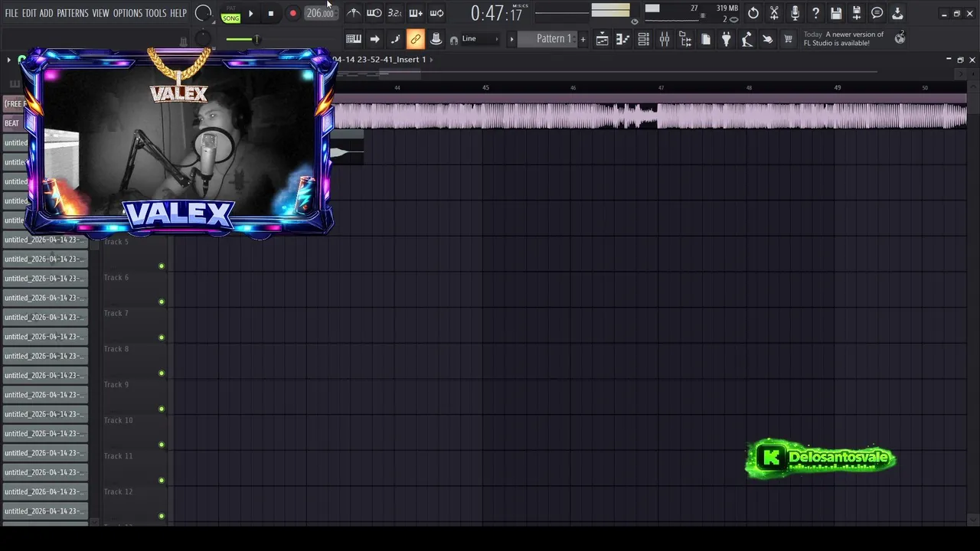The image size is (980, 551).
Task: Open the tempo tapper icon
Action: (747, 39)
